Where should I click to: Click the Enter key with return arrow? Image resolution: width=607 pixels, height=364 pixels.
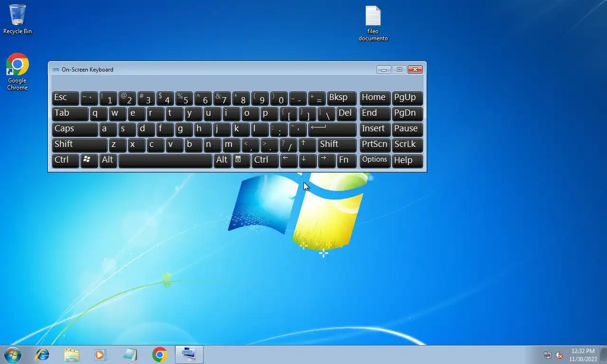click(332, 129)
